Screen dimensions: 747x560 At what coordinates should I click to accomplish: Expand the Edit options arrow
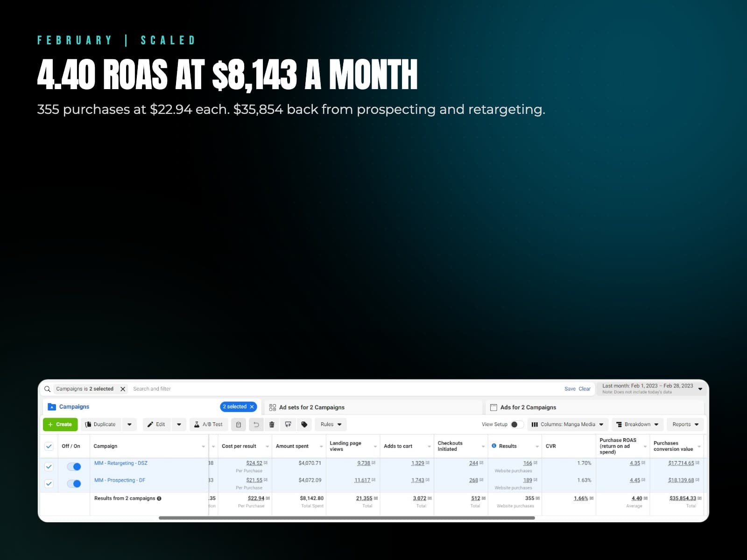click(179, 424)
